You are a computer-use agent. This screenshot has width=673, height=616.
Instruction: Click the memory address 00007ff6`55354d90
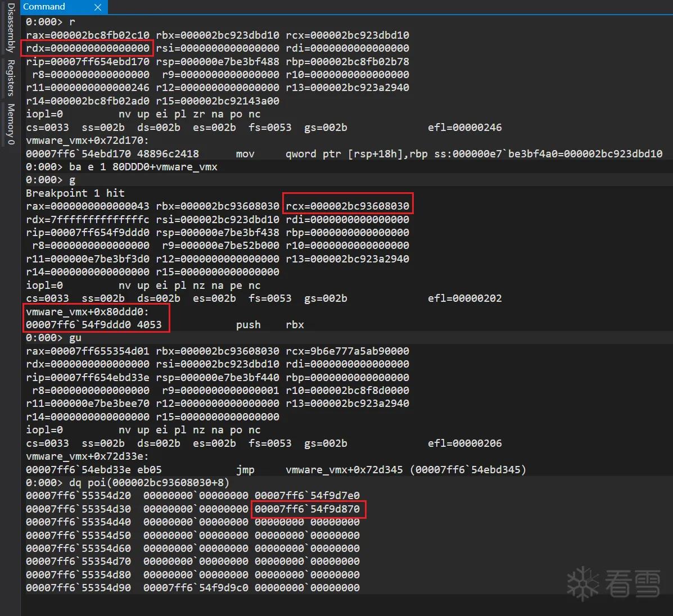(79, 588)
